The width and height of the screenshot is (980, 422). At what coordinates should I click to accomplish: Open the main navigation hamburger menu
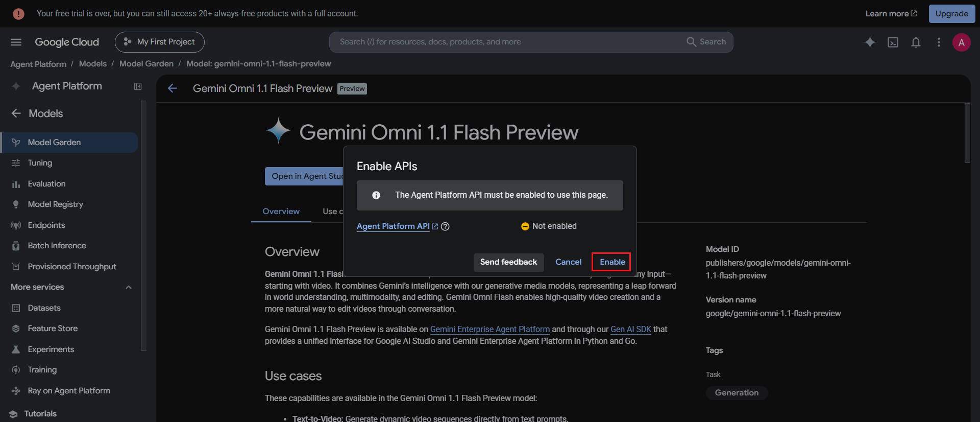(x=16, y=42)
